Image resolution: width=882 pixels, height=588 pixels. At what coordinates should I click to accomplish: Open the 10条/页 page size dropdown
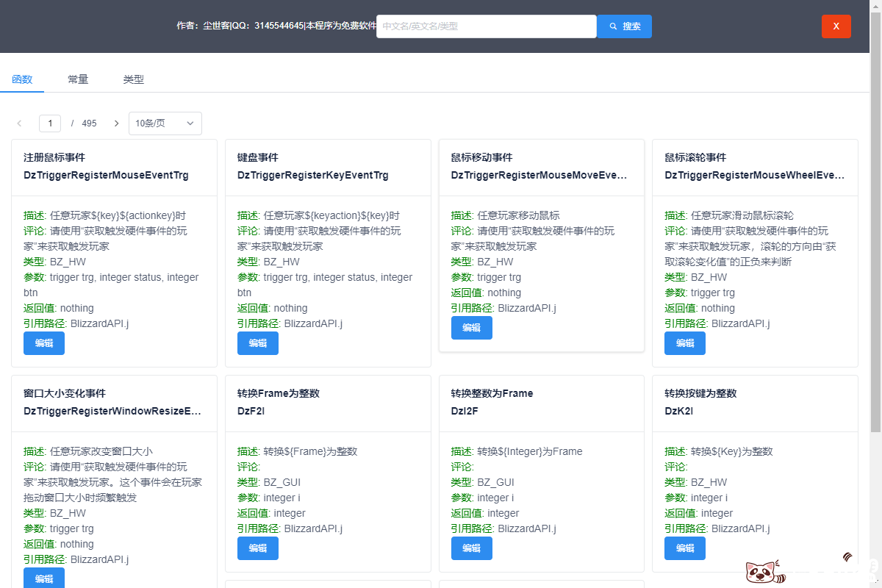tap(165, 123)
